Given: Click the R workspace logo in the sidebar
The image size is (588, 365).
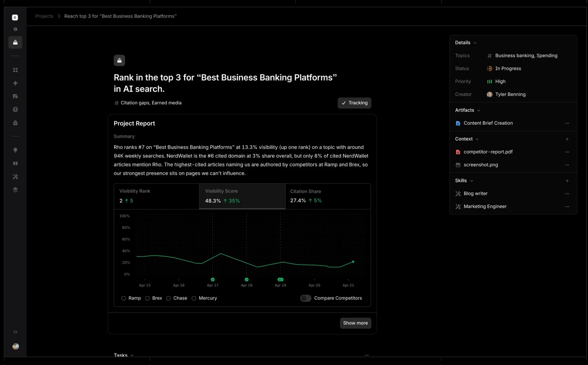Looking at the screenshot, I should point(15,17).
